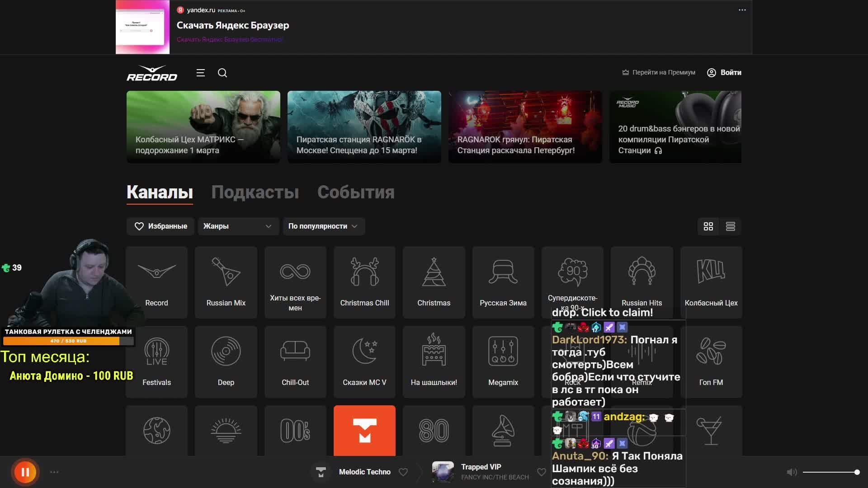Switch to the Подкасты tab
Image resolution: width=868 pixels, height=488 pixels.
point(255,192)
